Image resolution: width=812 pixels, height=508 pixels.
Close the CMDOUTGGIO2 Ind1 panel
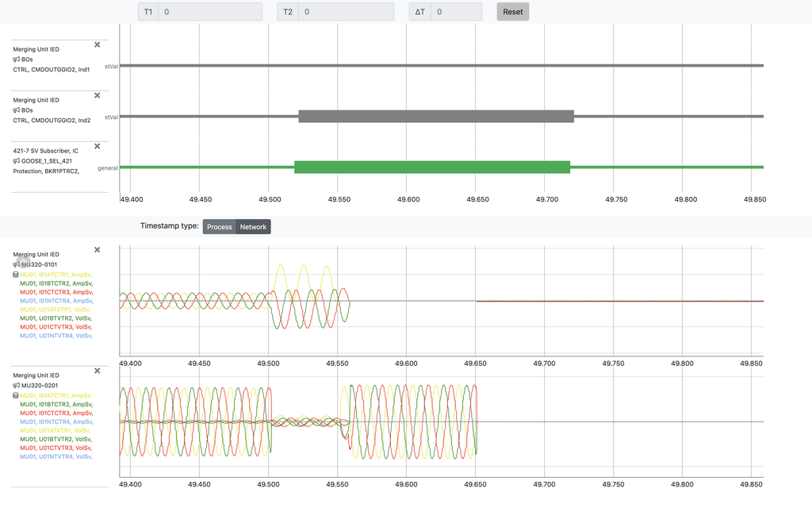tap(97, 44)
